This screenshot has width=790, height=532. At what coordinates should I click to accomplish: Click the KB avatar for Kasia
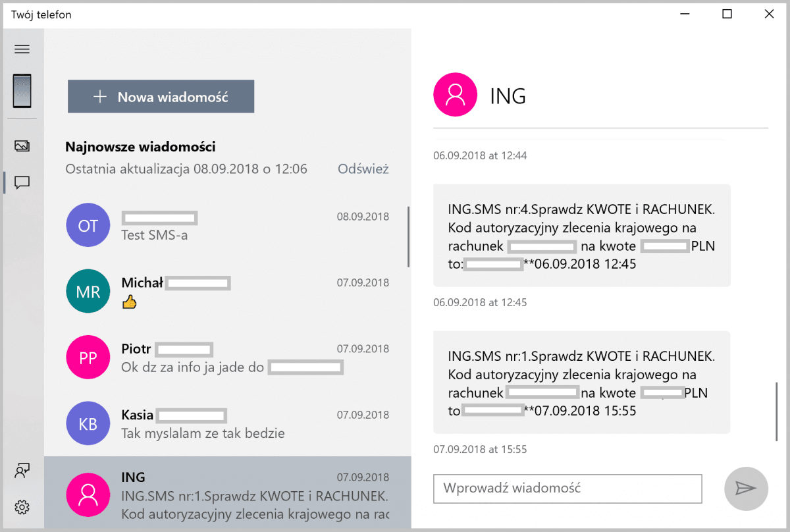tap(88, 423)
